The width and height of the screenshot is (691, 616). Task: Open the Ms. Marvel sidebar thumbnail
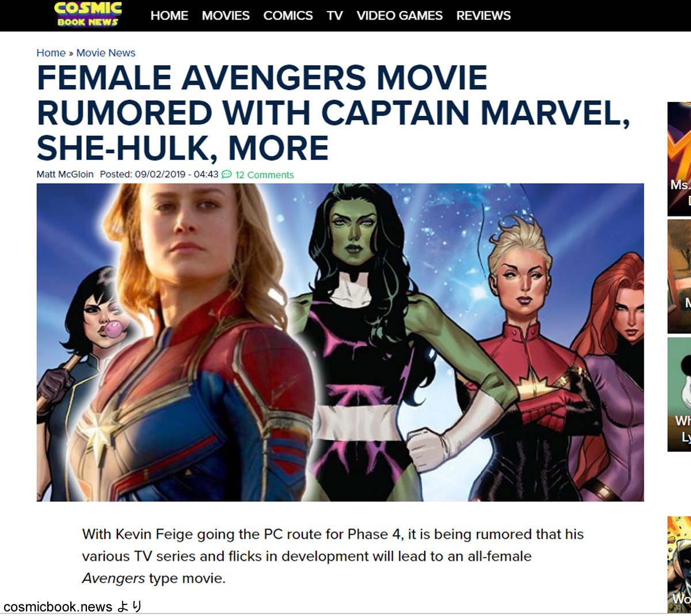pyautogui.click(x=679, y=159)
